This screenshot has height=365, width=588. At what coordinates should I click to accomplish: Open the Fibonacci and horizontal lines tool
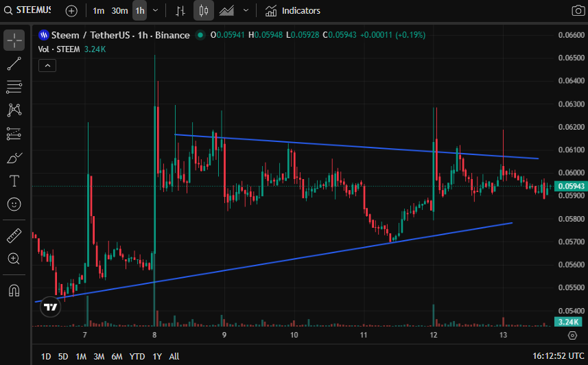(x=14, y=87)
